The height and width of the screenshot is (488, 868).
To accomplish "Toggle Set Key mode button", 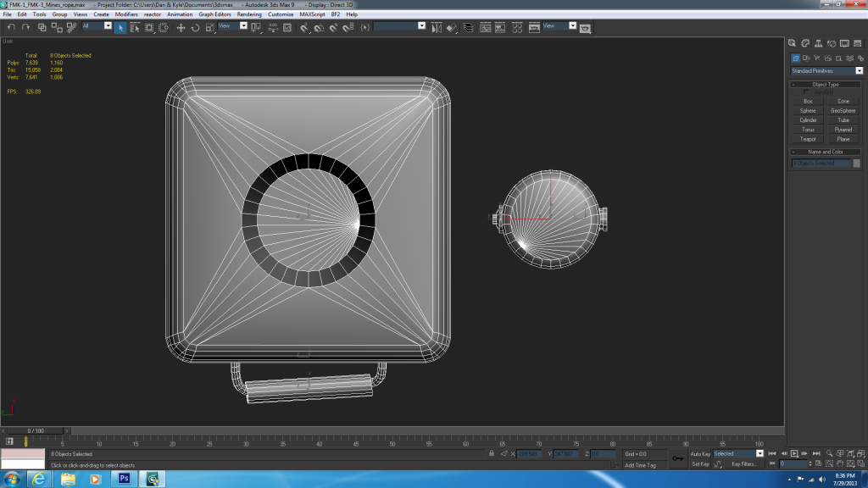I will (700, 464).
